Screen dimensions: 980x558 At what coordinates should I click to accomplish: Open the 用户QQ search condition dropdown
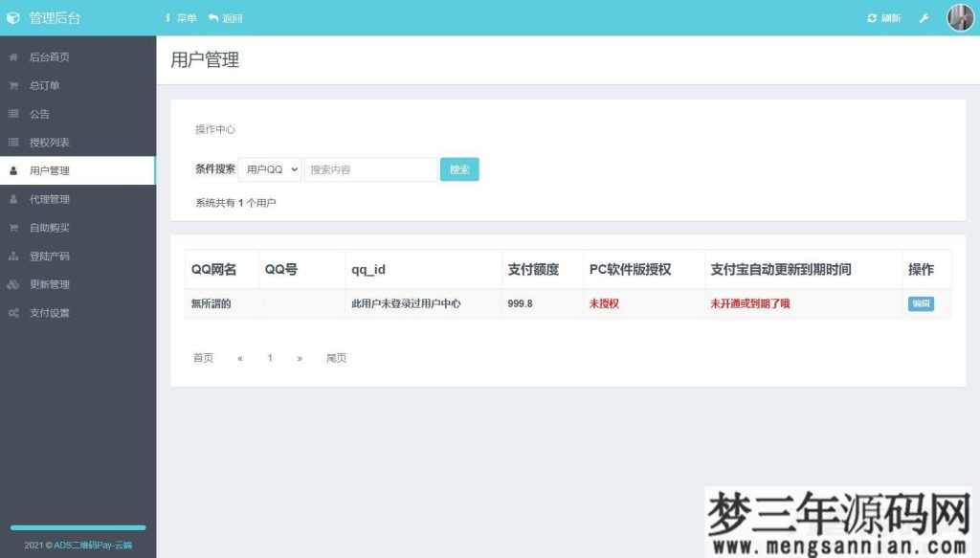point(269,168)
